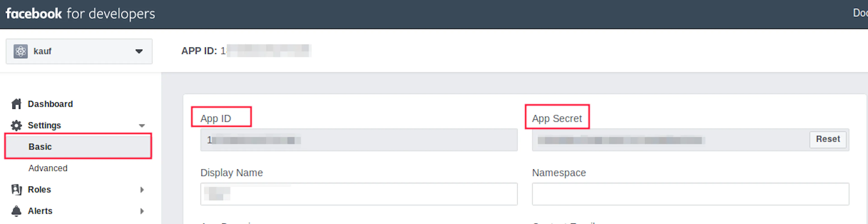Expand the Alerts section arrow
The image size is (868, 224).
(142, 211)
